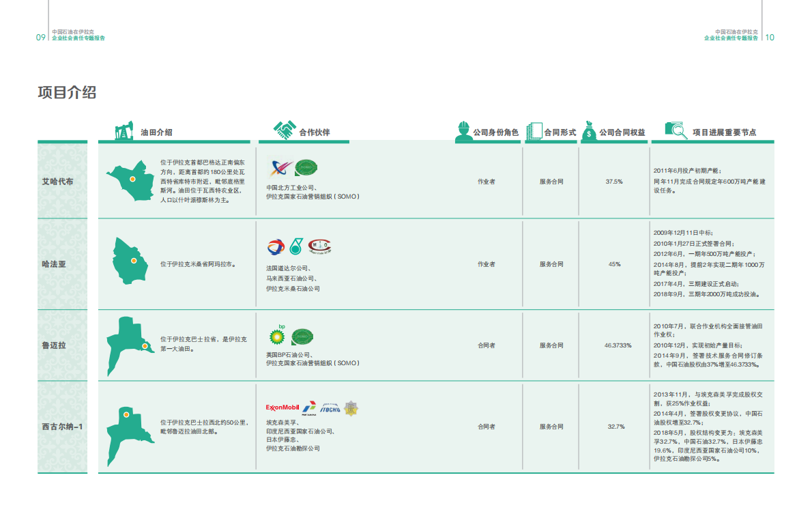
Task: Select the Total logo in the 哈法亚 row
Action: click(275, 247)
